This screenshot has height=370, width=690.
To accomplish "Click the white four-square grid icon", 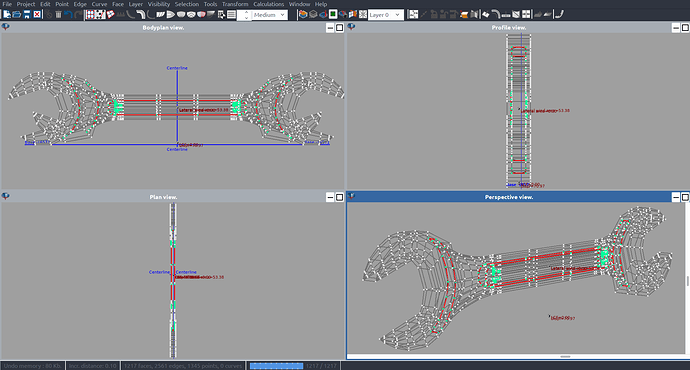I will click(x=526, y=15).
